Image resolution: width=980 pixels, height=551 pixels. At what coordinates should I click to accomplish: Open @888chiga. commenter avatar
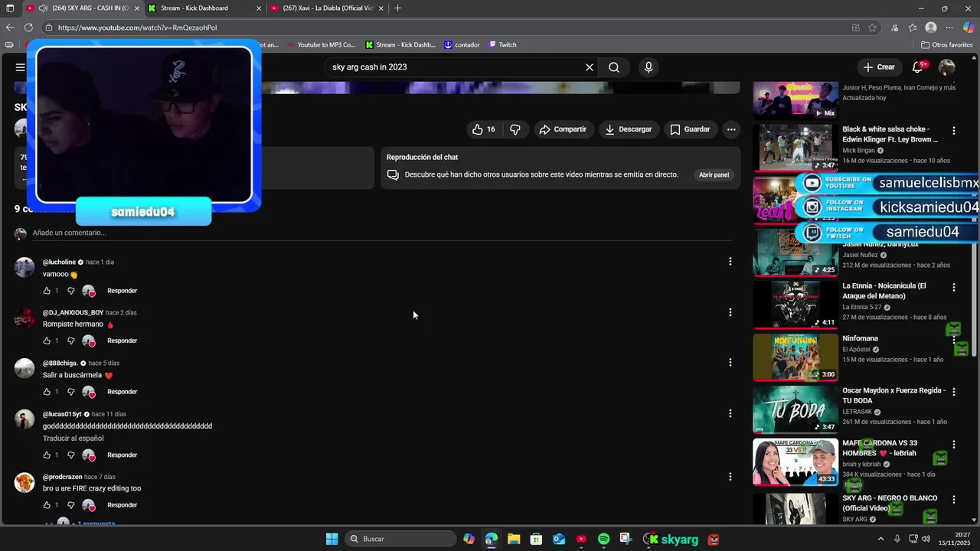(24, 369)
